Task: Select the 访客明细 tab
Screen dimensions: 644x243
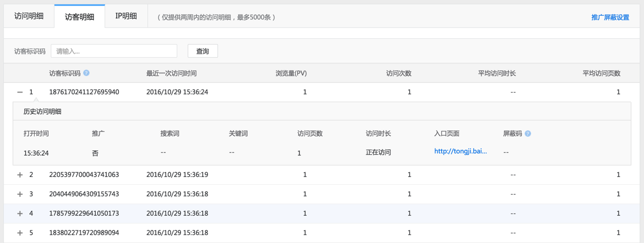Action: pyautogui.click(x=79, y=16)
